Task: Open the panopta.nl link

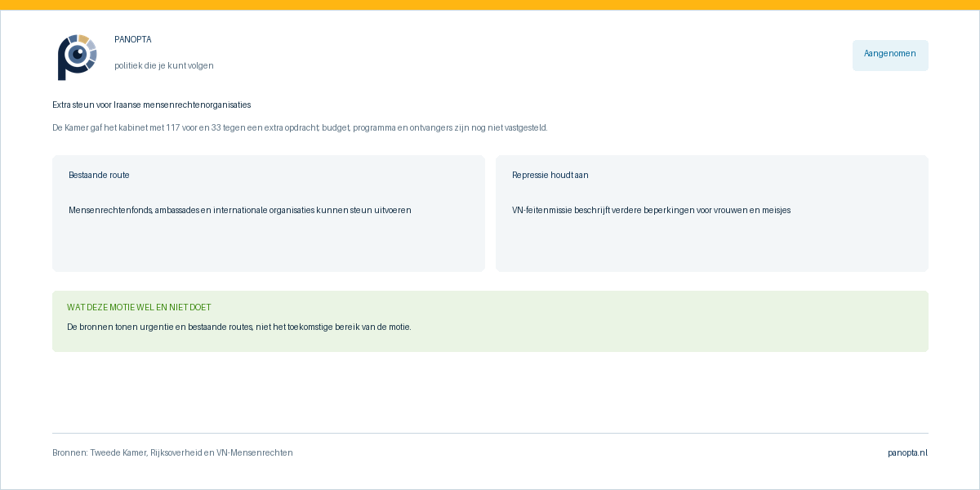Action: [x=908, y=452]
